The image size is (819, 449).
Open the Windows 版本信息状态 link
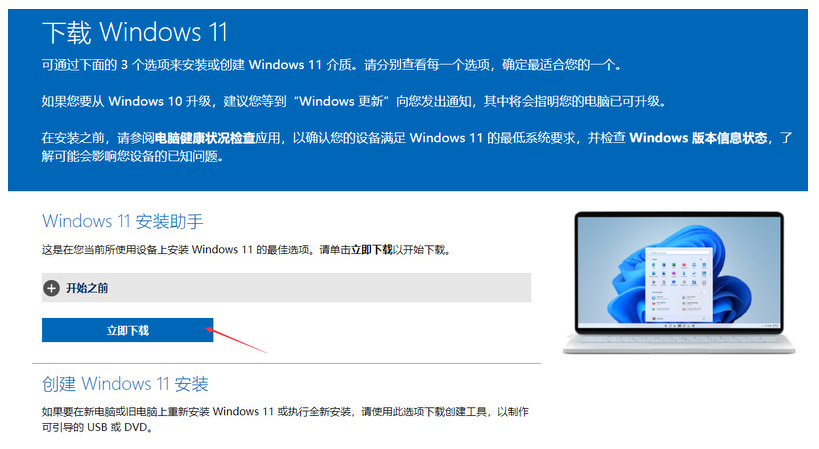pyautogui.click(x=698, y=138)
